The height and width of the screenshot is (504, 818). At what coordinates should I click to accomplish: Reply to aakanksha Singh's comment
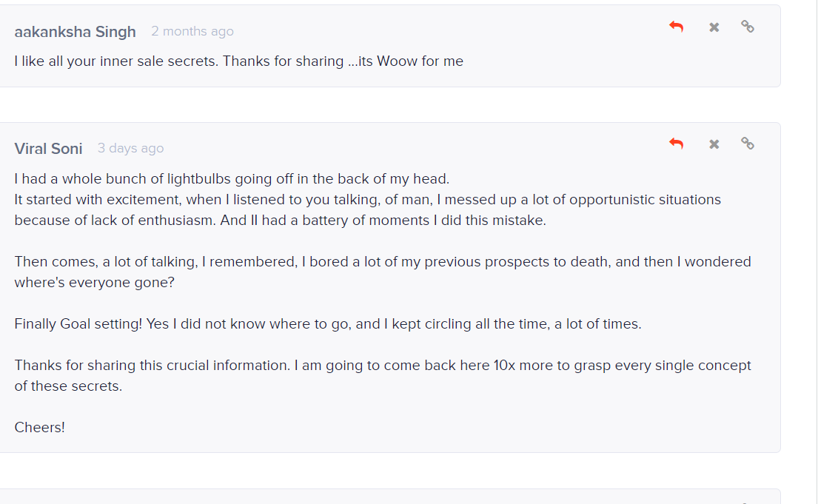(x=676, y=27)
